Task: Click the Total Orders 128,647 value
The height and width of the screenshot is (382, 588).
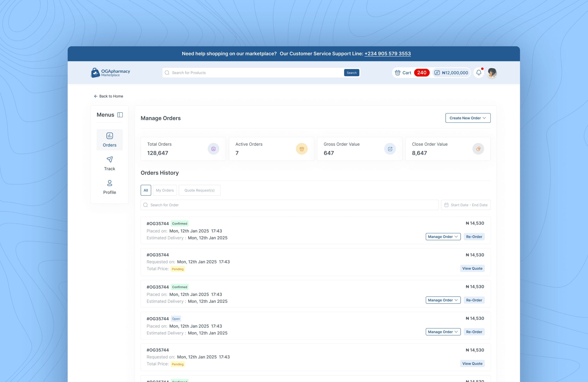Action: (158, 153)
